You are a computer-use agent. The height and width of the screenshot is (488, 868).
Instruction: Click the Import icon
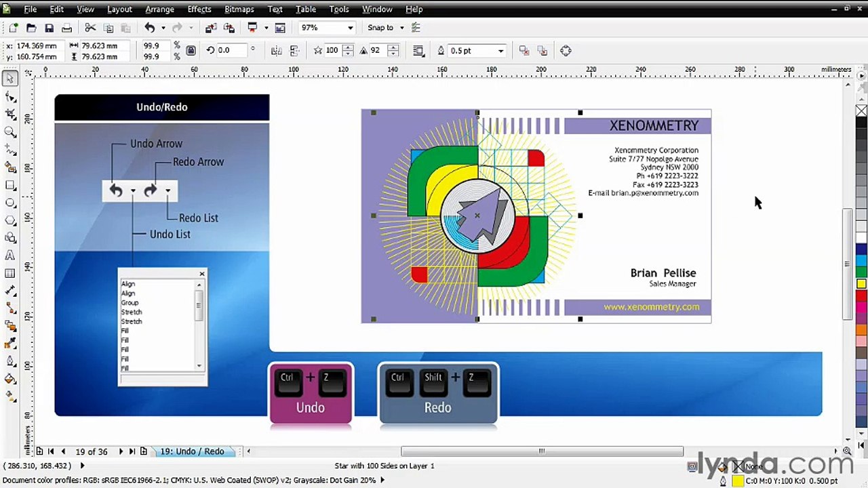[211, 28]
